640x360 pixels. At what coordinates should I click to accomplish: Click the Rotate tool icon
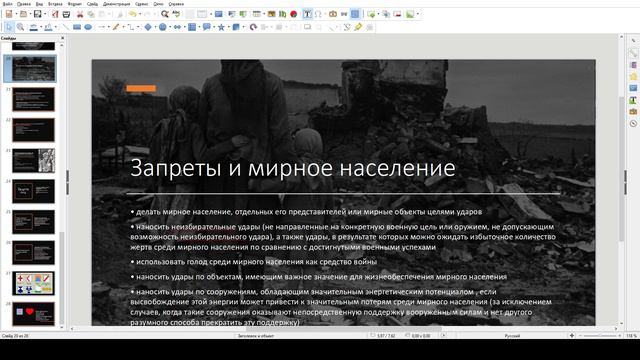pos(253,27)
